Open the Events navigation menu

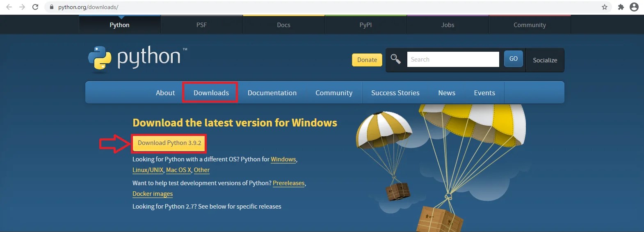[x=484, y=93]
